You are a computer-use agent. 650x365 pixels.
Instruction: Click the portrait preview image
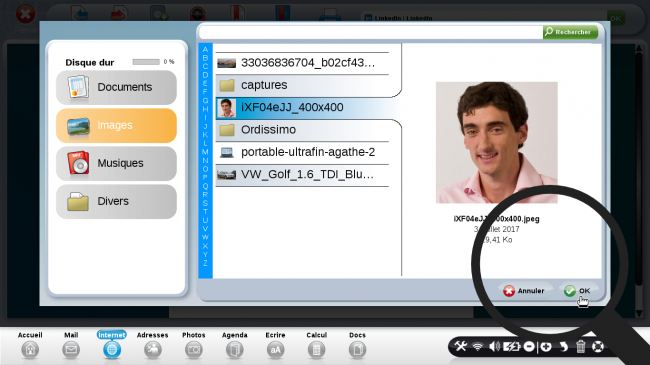(x=497, y=142)
